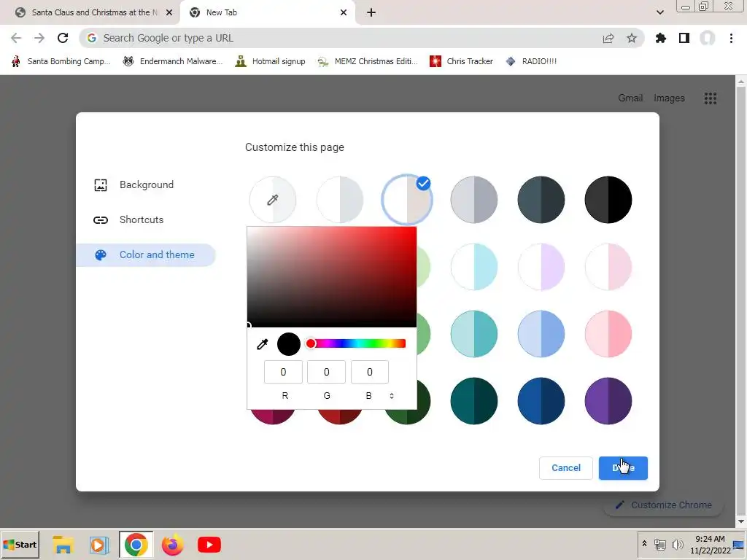Viewport: 747px width, 560px height.
Task: Close the Santa Claus and Christmas tab
Action: (169, 13)
